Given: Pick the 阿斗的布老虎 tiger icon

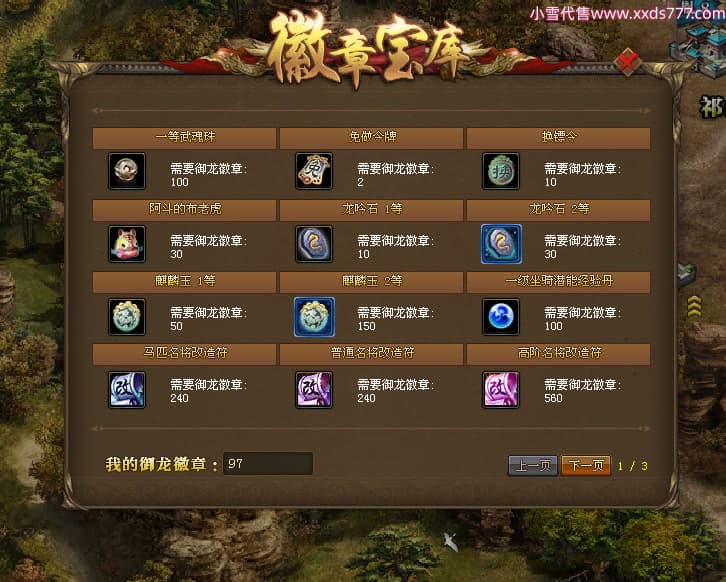Looking at the screenshot, I should 126,244.
